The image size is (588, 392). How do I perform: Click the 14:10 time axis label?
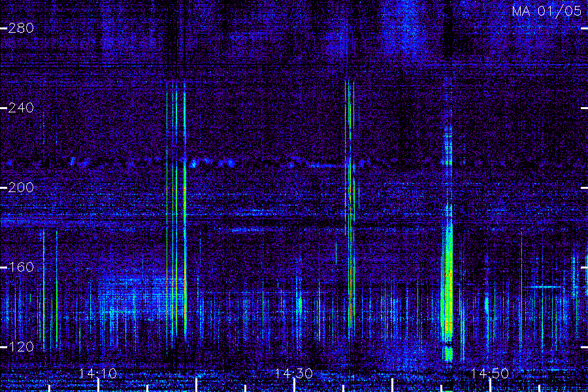(x=98, y=374)
